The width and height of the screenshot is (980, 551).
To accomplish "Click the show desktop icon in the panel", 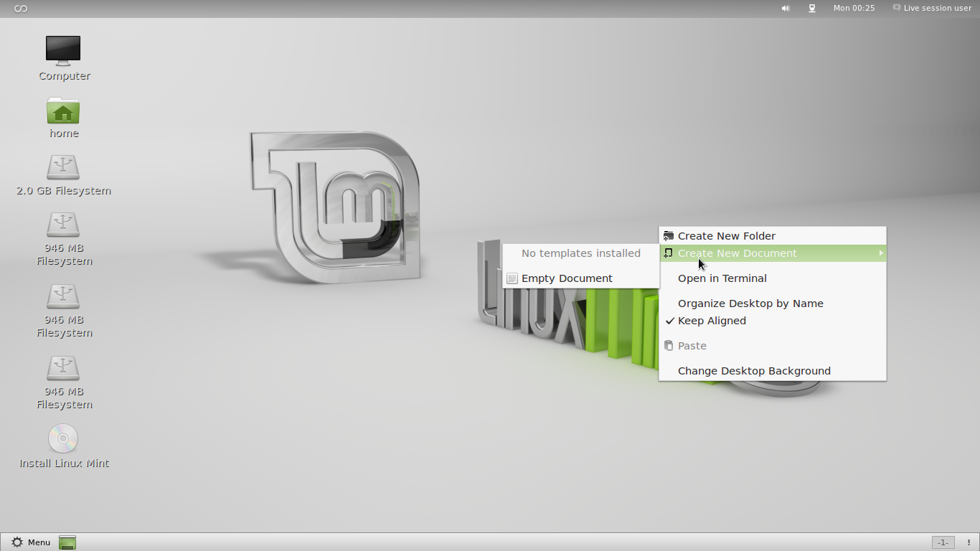I will (x=67, y=542).
